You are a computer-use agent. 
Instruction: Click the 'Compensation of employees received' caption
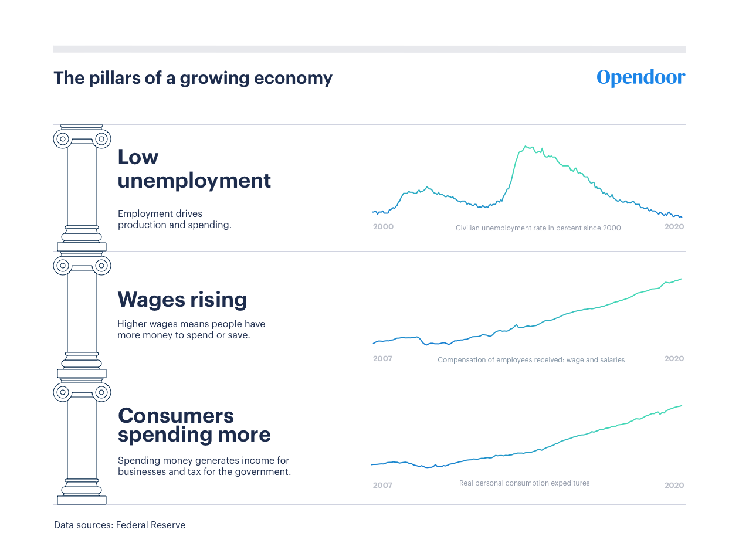click(531, 360)
